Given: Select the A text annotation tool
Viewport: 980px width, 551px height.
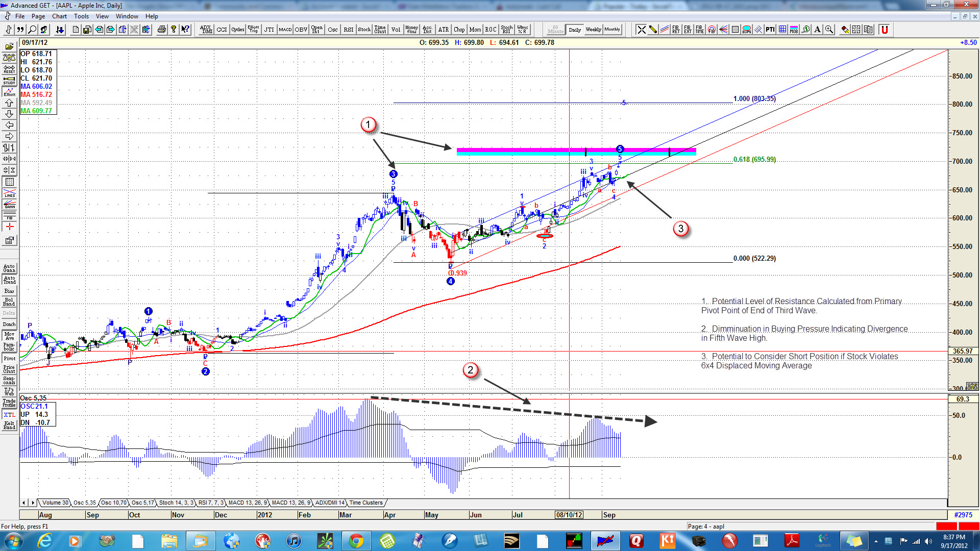Looking at the screenshot, I should (x=817, y=30).
